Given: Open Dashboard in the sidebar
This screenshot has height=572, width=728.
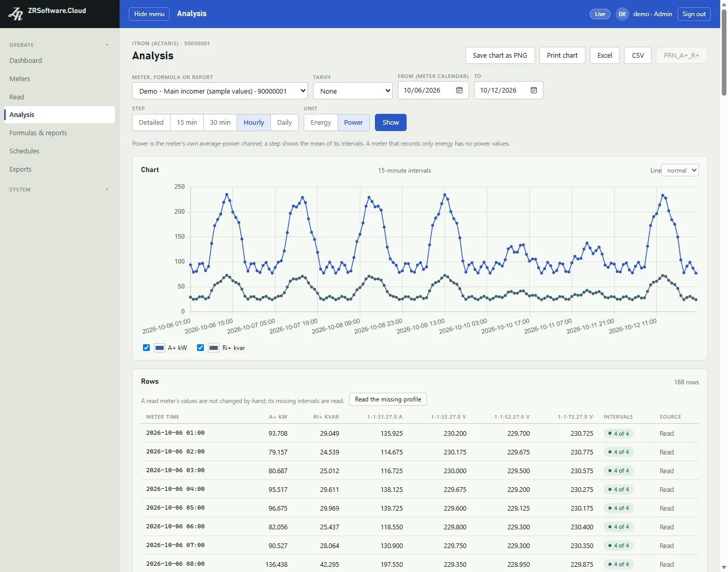Looking at the screenshot, I should [x=59, y=61].
